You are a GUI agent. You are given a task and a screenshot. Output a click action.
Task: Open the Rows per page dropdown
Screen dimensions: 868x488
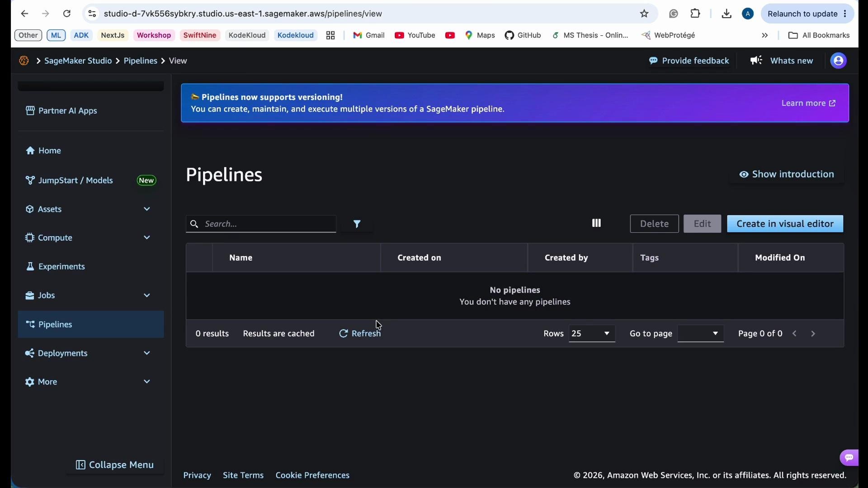coord(592,334)
